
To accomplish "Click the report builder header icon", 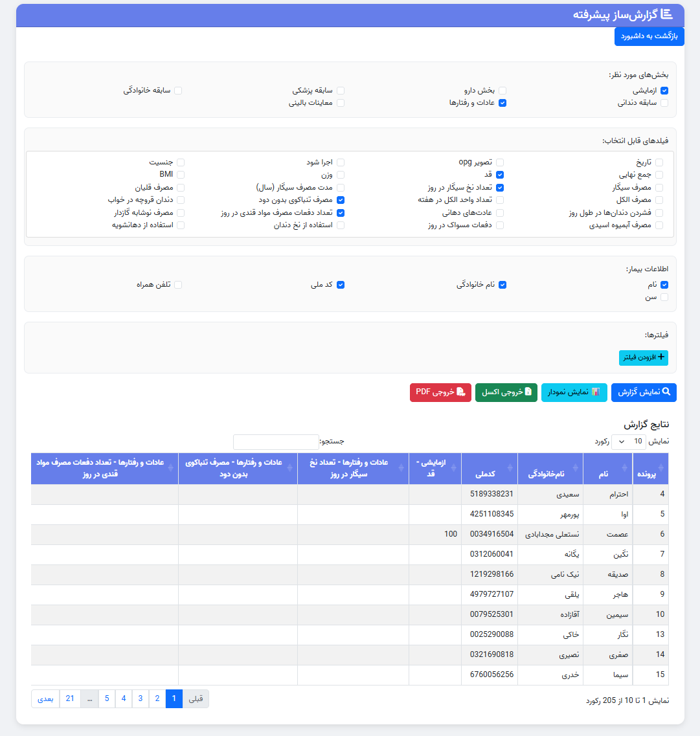I will click(667, 14).
